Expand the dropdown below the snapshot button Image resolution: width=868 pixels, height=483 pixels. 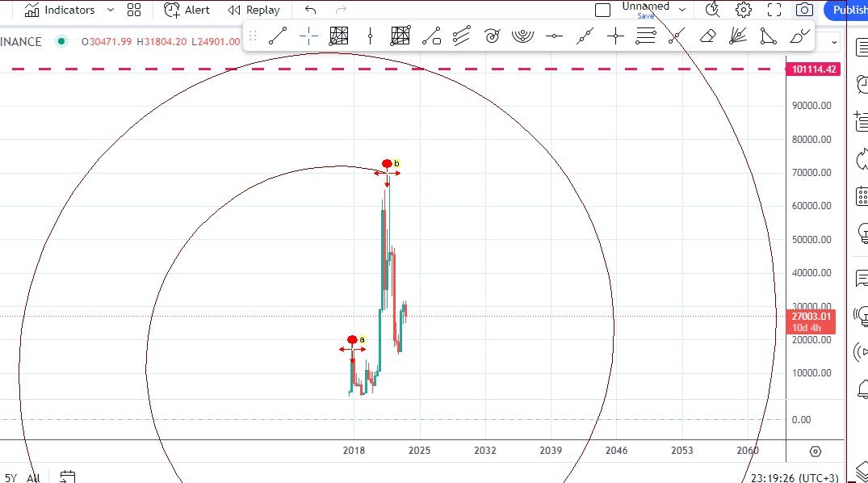[833, 42]
